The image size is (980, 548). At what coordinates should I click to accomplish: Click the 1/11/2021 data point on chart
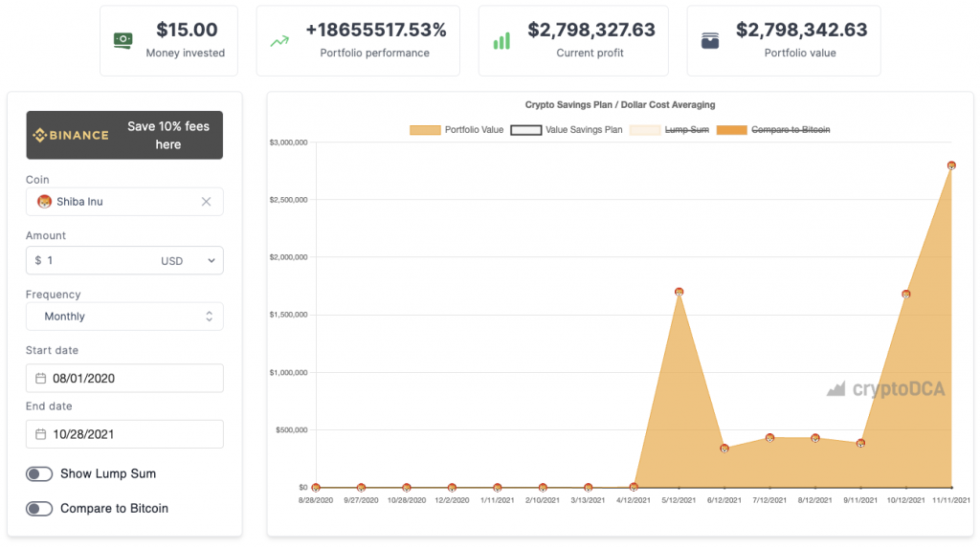(498, 488)
